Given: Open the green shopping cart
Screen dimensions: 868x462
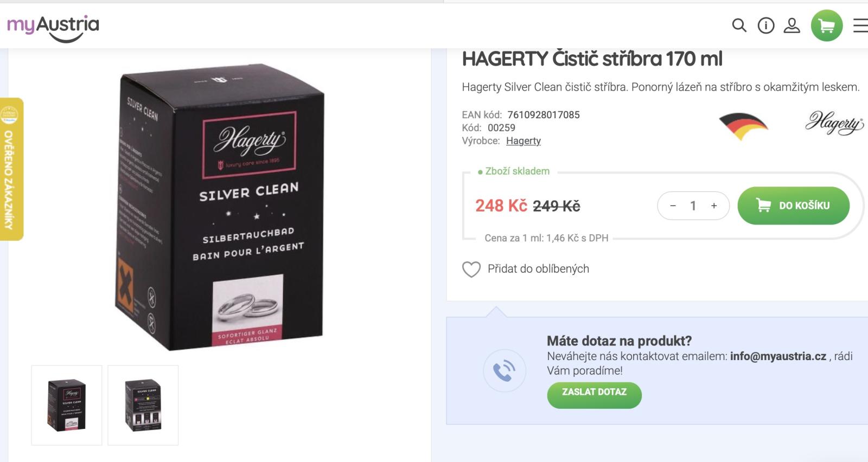Looking at the screenshot, I should [x=827, y=25].
